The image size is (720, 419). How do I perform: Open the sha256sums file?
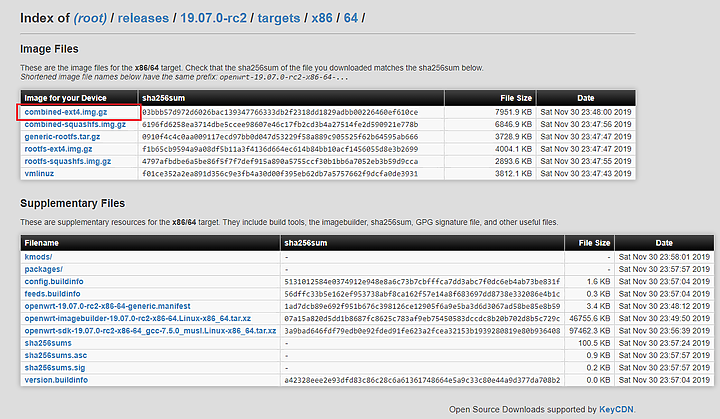(x=48, y=343)
